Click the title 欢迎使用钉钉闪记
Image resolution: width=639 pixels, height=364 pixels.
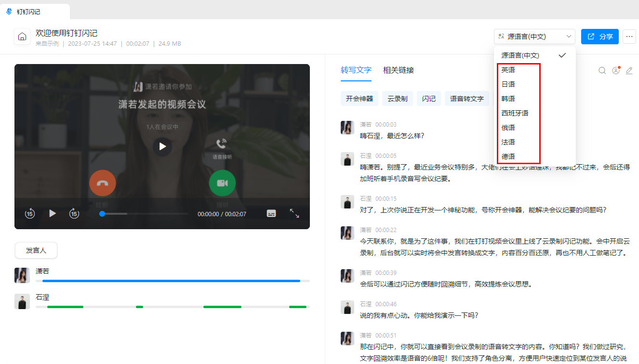(67, 33)
